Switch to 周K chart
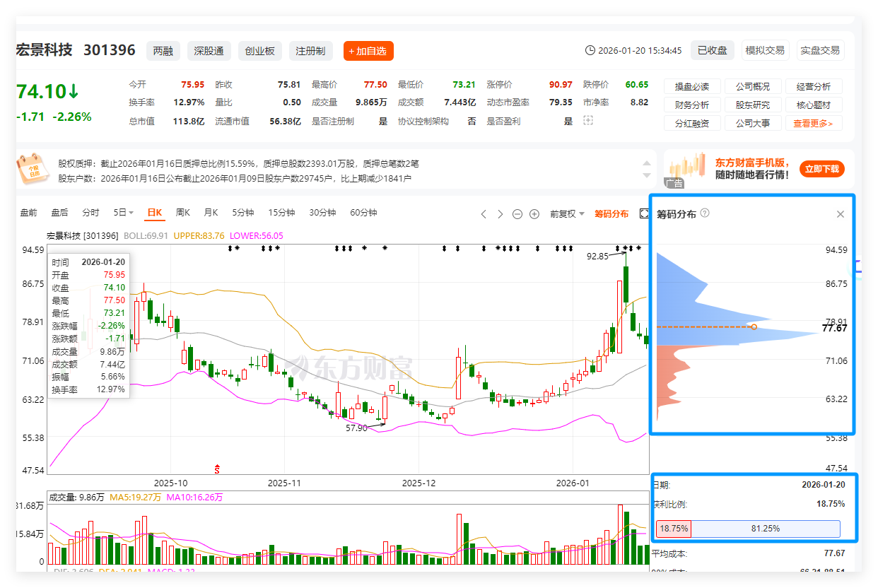Viewport: 878px width, 588px height. pos(182,212)
